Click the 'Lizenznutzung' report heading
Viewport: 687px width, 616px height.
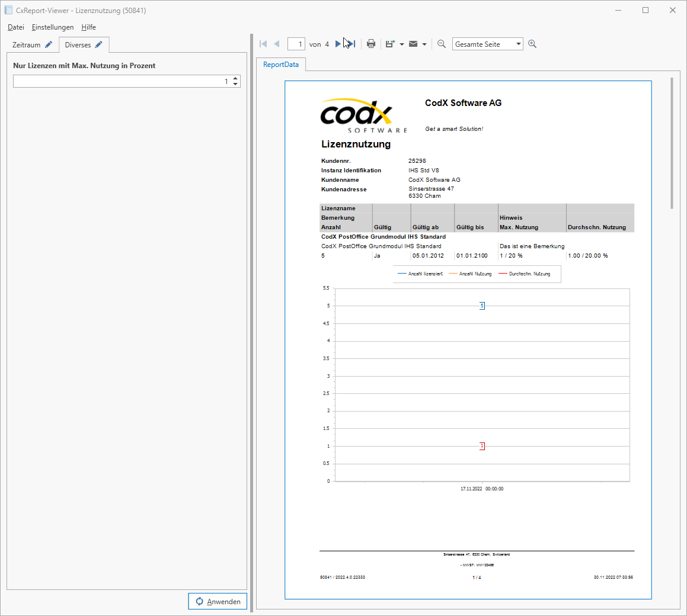(356, 144)
